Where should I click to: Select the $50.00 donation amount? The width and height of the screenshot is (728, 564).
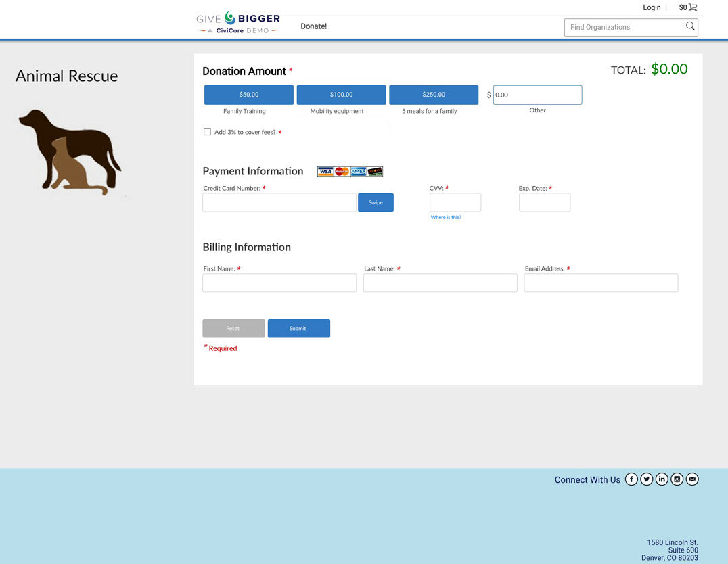pyautogui.click(x=249, y=95)
